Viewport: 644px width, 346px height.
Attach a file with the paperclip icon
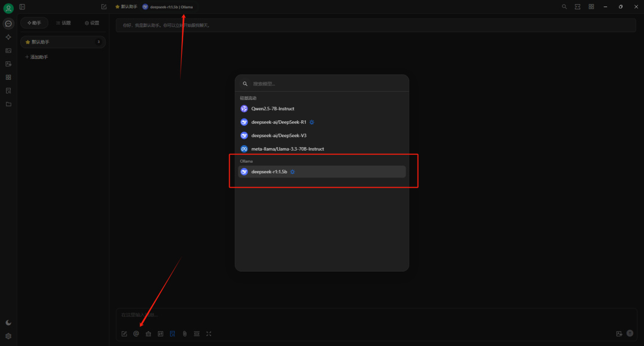point(185,333)
